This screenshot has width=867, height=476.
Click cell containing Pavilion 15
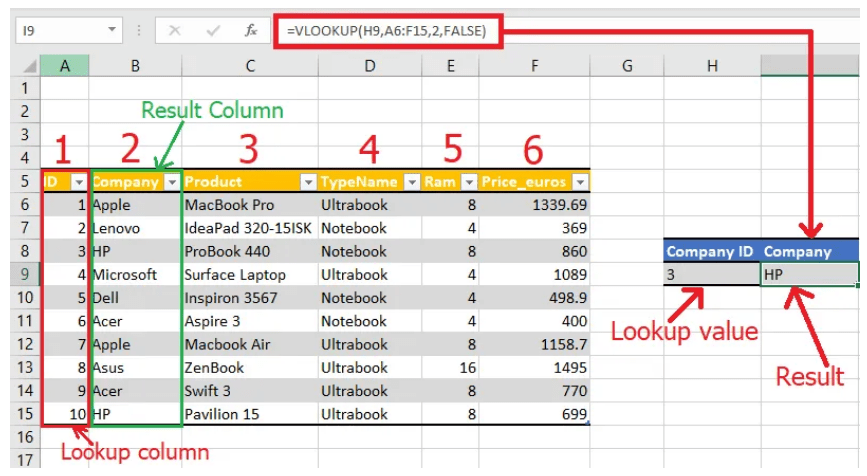[x=250, y=414]
